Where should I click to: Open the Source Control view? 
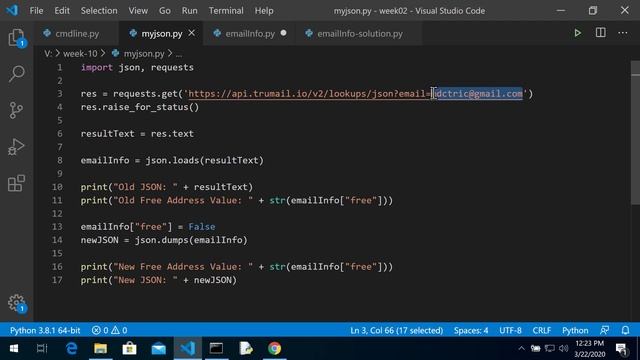(x=16, y=110)
